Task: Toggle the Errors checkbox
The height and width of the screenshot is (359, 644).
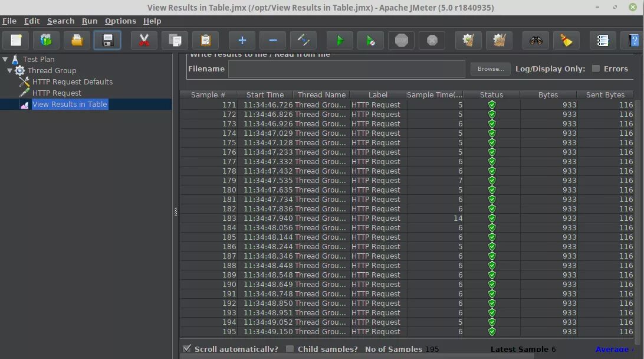Action: pyautogui.click(x=596, y=68)
